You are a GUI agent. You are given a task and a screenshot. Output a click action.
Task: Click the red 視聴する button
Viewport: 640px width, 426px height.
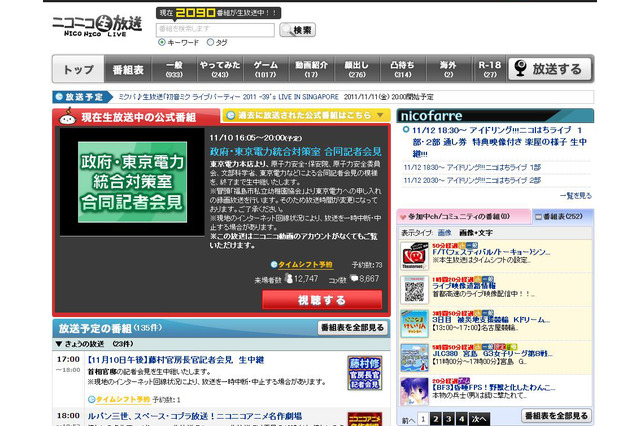[x=322, y=300]
